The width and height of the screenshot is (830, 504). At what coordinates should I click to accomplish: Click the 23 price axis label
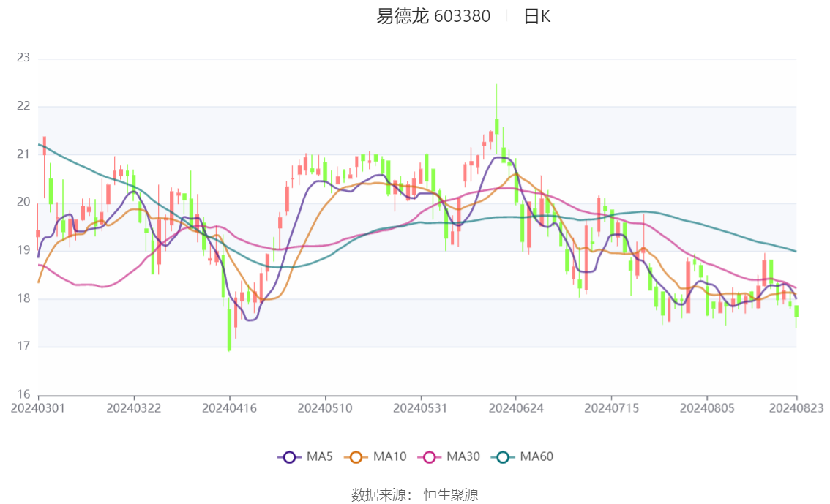pos(23,58)
